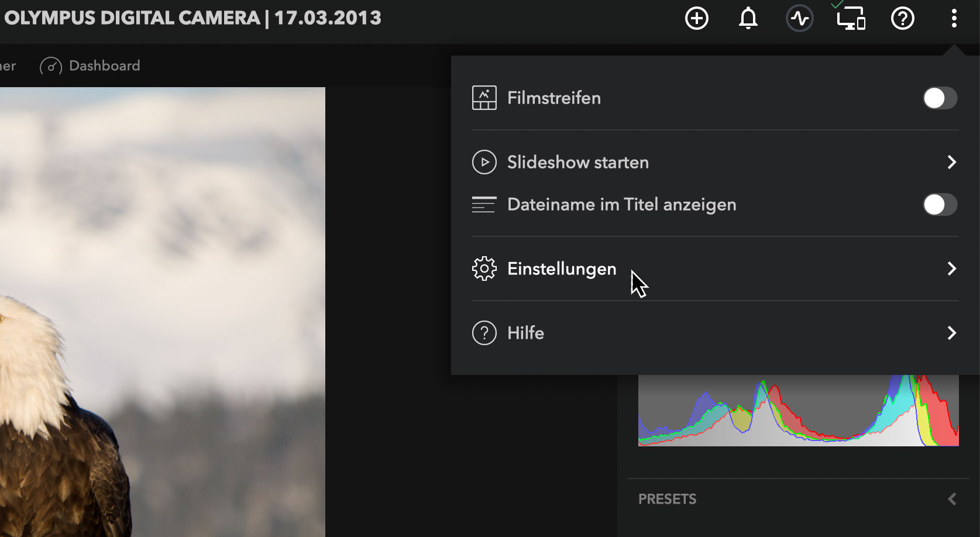Expand the Hilfe chevron
Screen dimensions: 980x537
coord(952,333)
